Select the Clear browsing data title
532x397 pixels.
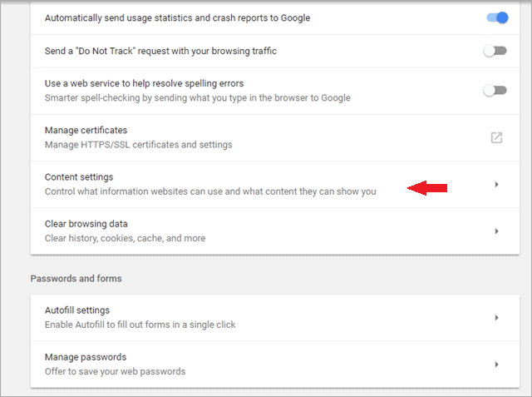point(86,224)
